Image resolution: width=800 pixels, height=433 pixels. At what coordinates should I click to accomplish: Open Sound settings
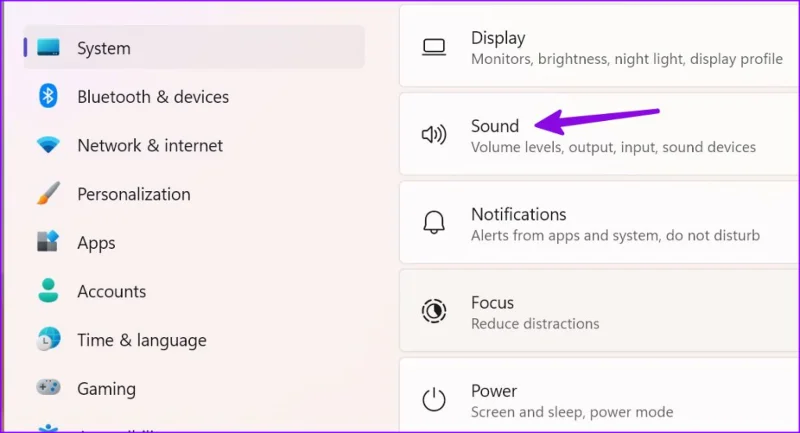click(x=599, y=134)
